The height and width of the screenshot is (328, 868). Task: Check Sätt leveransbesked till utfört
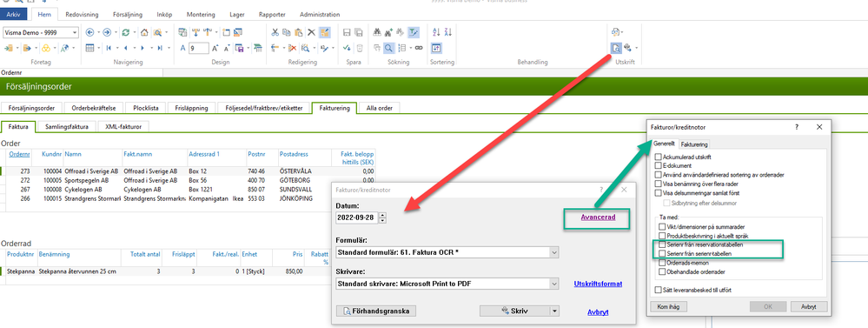point(658,290)
